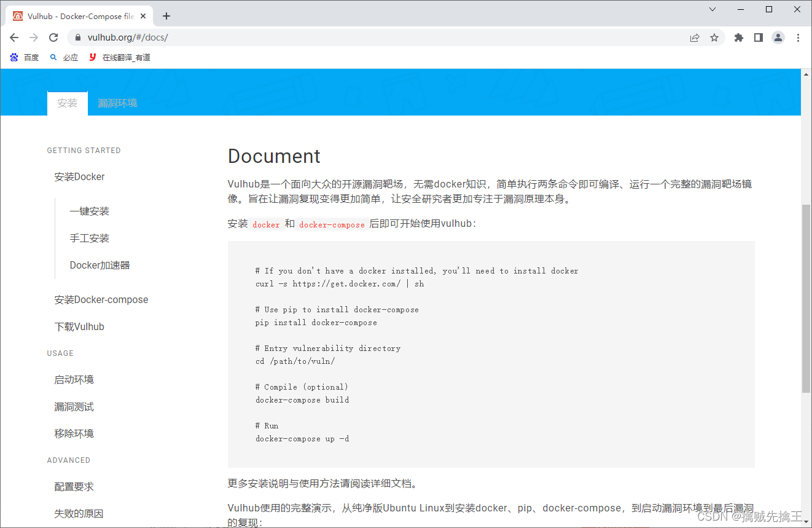Click the cd /path/to/vuln/ line
The image size is (812, 528).
[295, 361]
